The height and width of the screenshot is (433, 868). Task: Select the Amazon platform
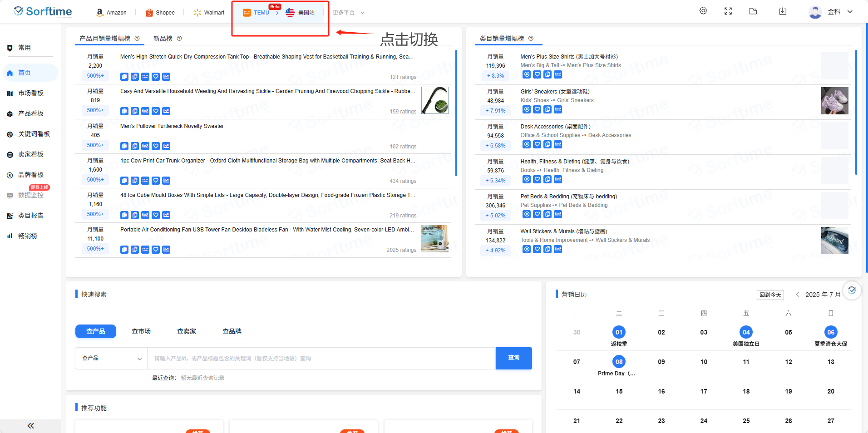coord(111,12)
